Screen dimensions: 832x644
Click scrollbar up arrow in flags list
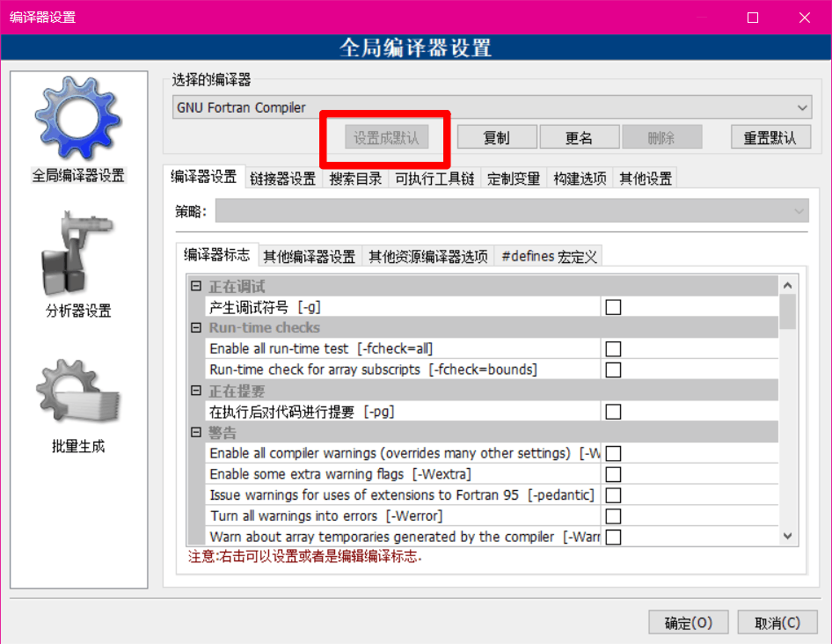click(x=788, y=286)
